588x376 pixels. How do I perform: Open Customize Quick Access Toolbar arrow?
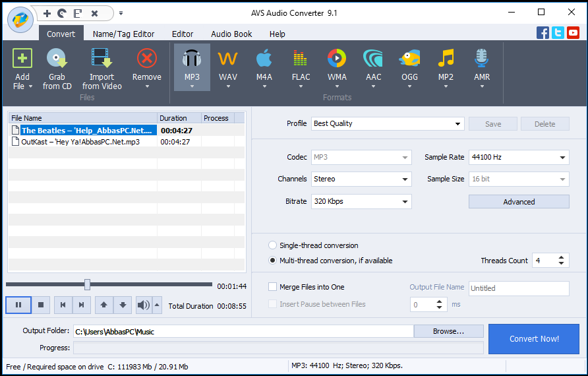pyautogui.click(x=121, y=13)
